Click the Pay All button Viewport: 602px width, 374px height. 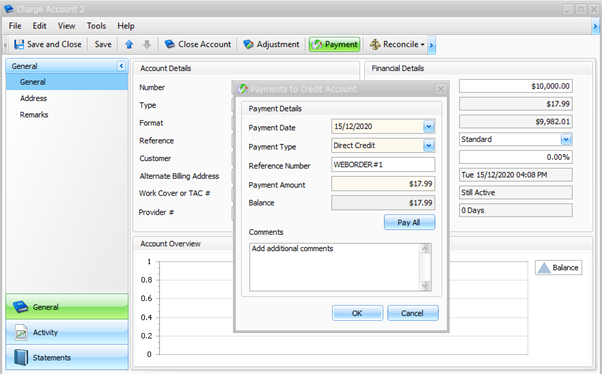coord(409,222)
